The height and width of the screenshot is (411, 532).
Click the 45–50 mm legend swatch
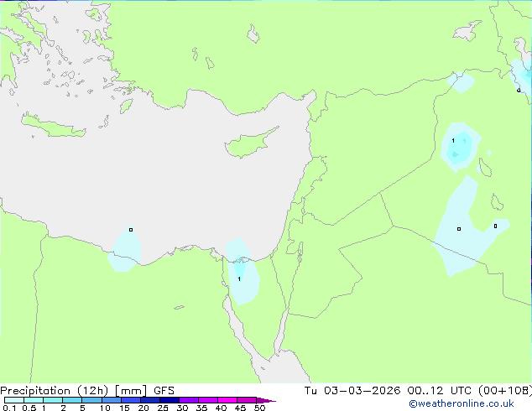pos(247,400)
